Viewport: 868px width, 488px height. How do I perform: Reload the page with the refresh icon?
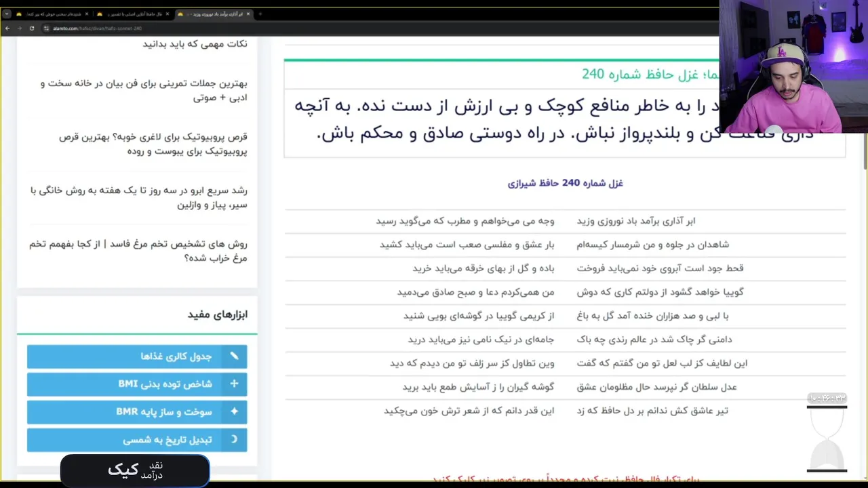[32, 28]
